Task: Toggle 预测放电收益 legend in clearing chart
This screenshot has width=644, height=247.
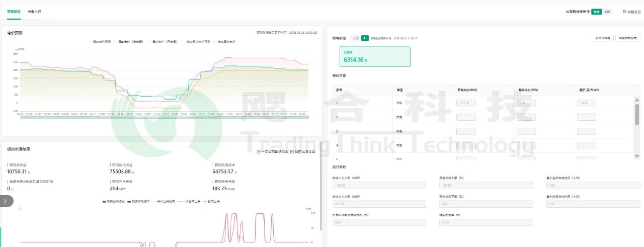Action: 114,201
